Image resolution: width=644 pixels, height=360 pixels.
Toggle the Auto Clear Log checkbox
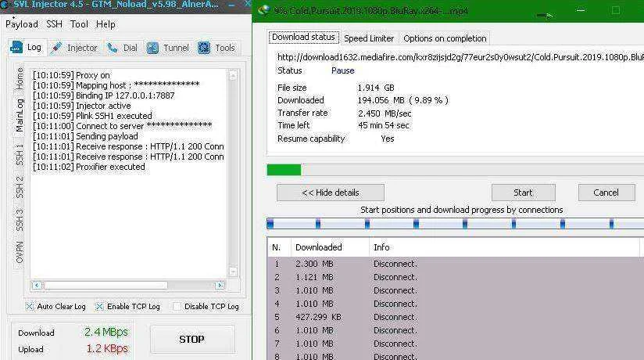(30, 307)
